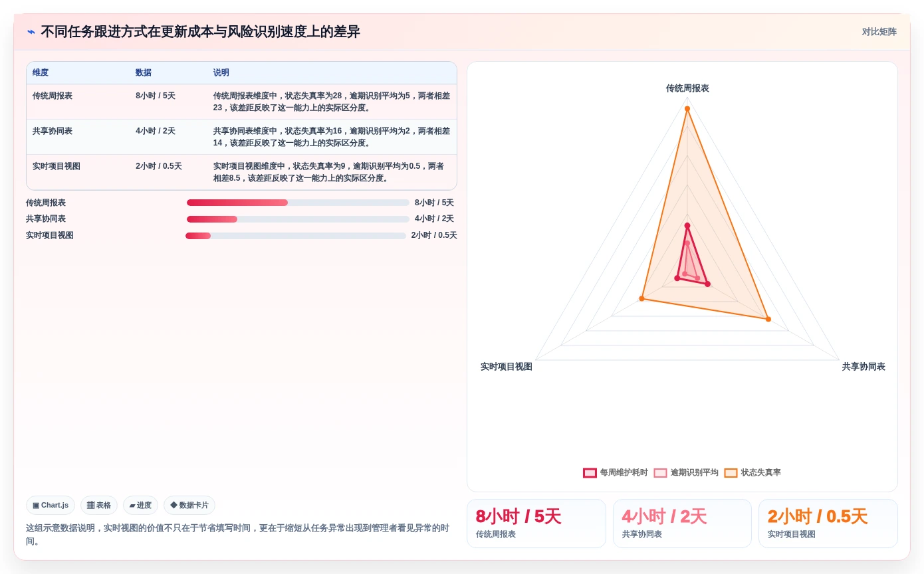Screen dimensions: 924x574
Task: Open the 8小时 / 5天 传统周报表 data card
Action: (x=536, y=524)
